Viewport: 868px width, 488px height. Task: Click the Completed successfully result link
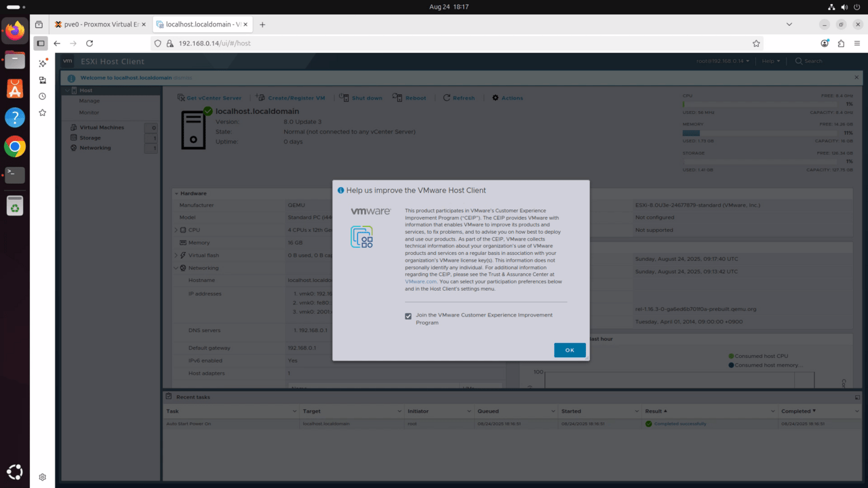click(680, 424)
